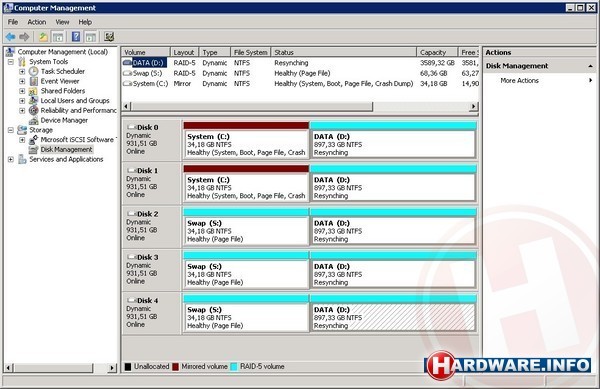Select DATA (D:) partition on Disk 0
This screenshot has height=389, width=600.
coord(393,140)
